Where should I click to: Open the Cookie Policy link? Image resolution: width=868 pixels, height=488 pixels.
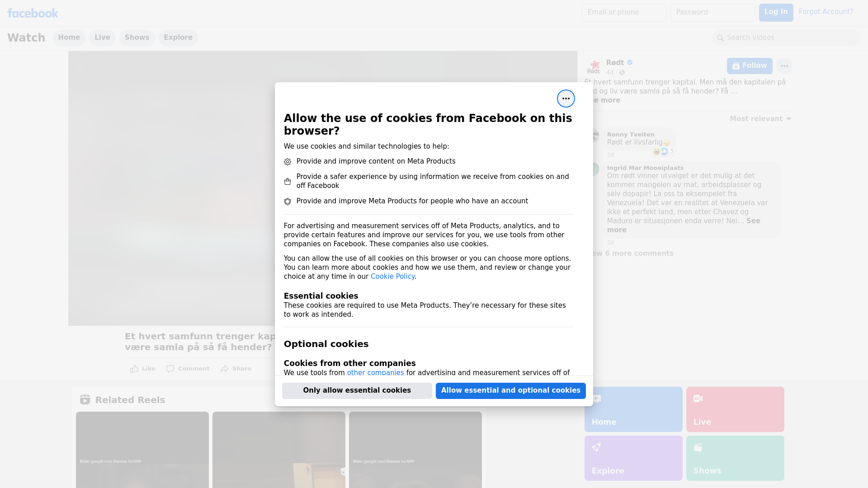coord(392,277)
